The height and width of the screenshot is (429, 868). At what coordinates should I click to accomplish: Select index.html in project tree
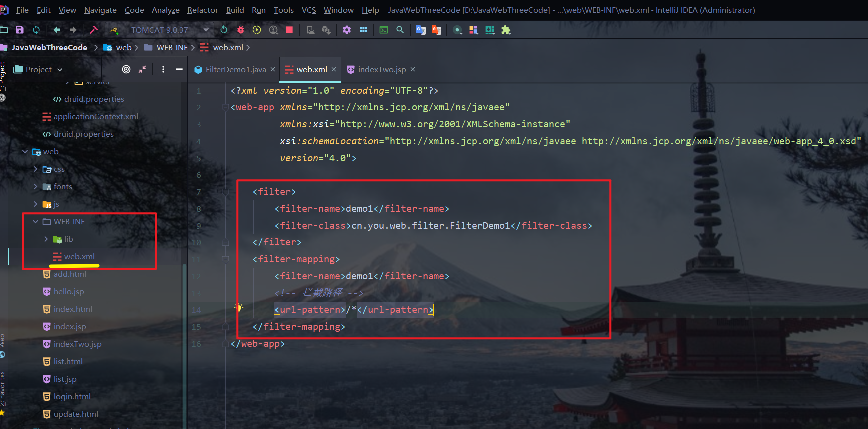73,309
